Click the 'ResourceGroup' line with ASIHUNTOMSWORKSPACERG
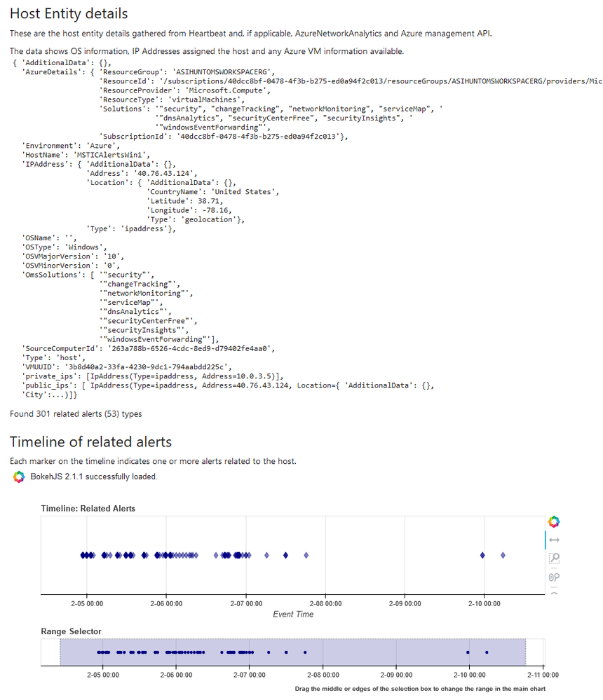The height and width of the screenshot is (700, 603). click(x=187, y=72)
